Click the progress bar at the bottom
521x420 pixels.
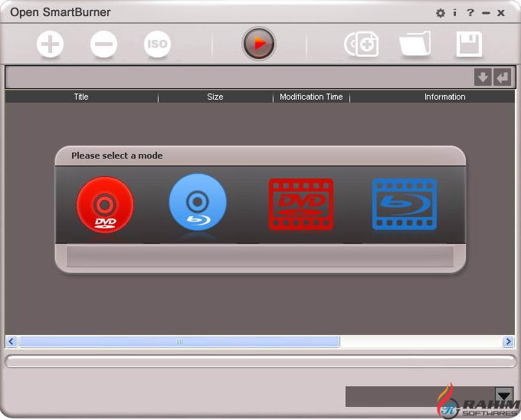[260, 361]
